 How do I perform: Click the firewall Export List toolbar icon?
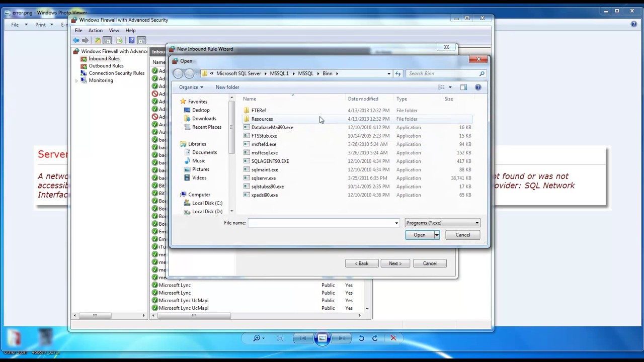coord(119,40)
